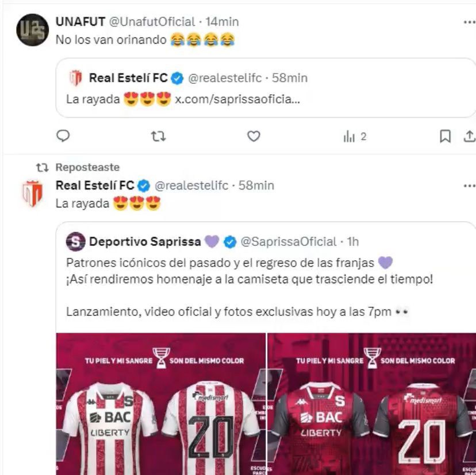Open the UNAFUT display name
The image size is (476, 475).
click(x=80, y=22)
